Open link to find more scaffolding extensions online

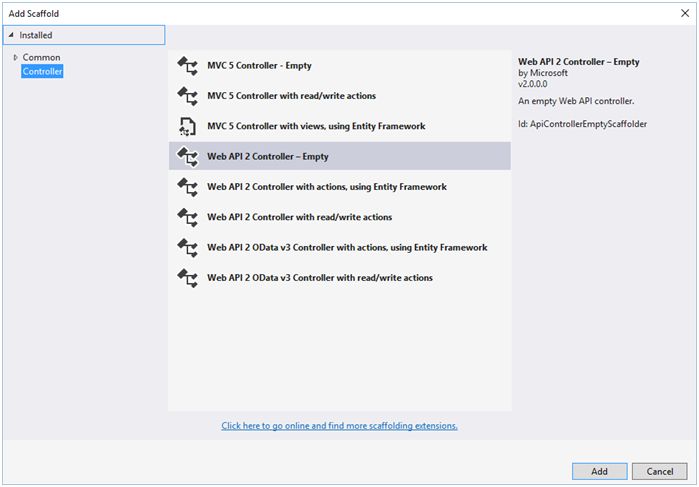tap(339, 426)
